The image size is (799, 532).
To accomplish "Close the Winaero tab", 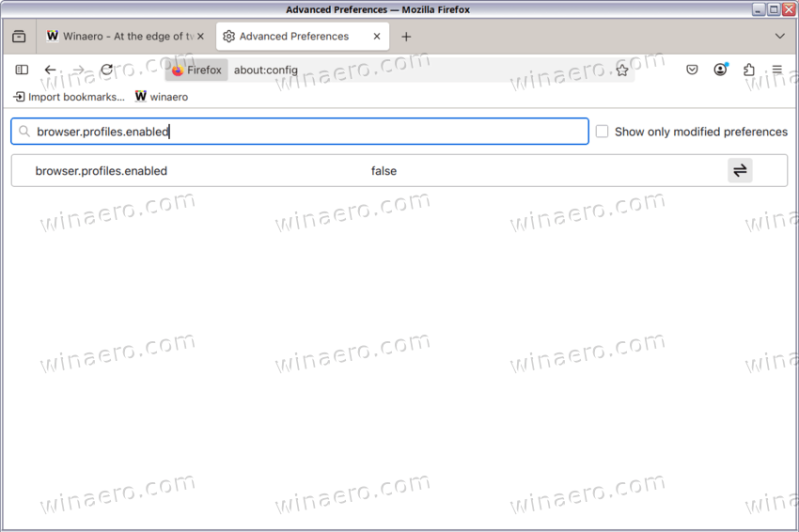I will coord(201,36).
